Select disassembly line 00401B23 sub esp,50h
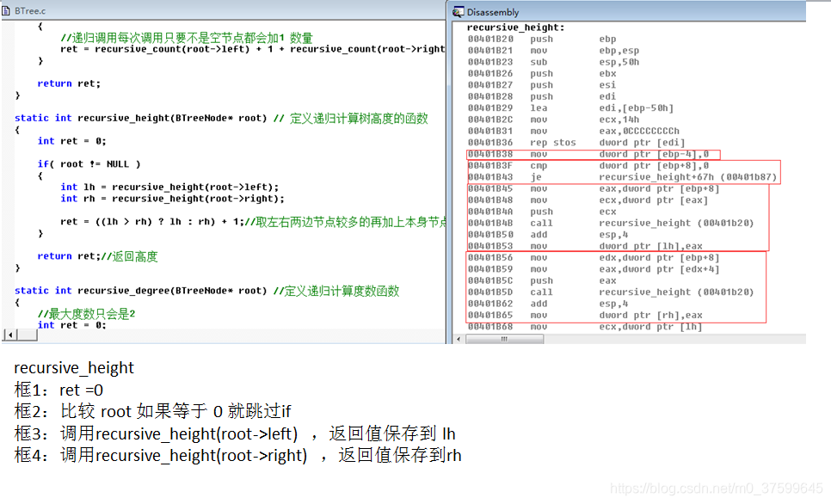Viewport: 831px width, 504px height. point(553,62)
